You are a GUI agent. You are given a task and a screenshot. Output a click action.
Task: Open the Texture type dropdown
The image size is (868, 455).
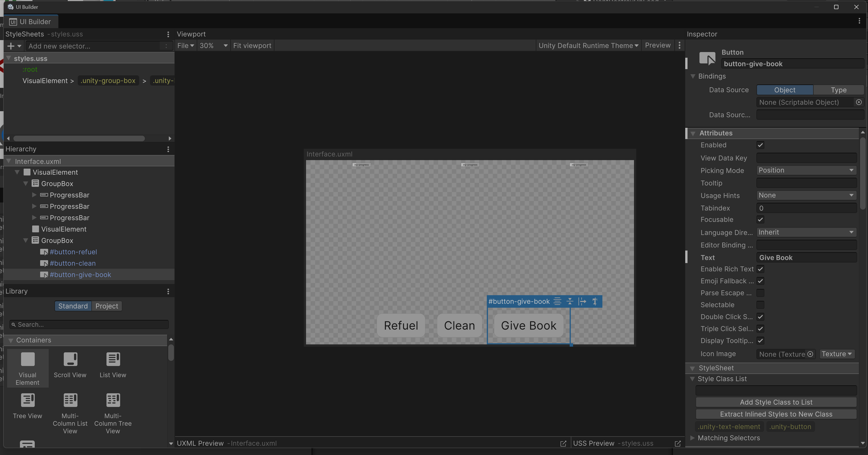pyautogui.click(x=837, y=354)
